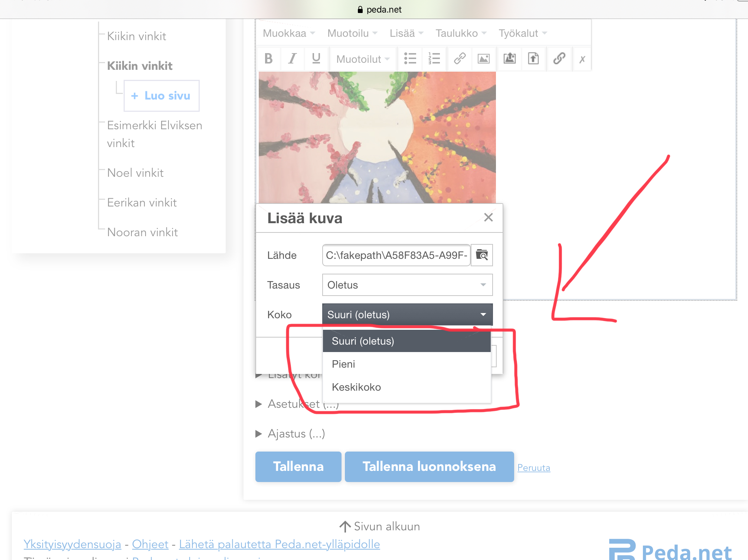The image size is (748, 560).
Task: Insert a numbered list
Action: (434, 59)
